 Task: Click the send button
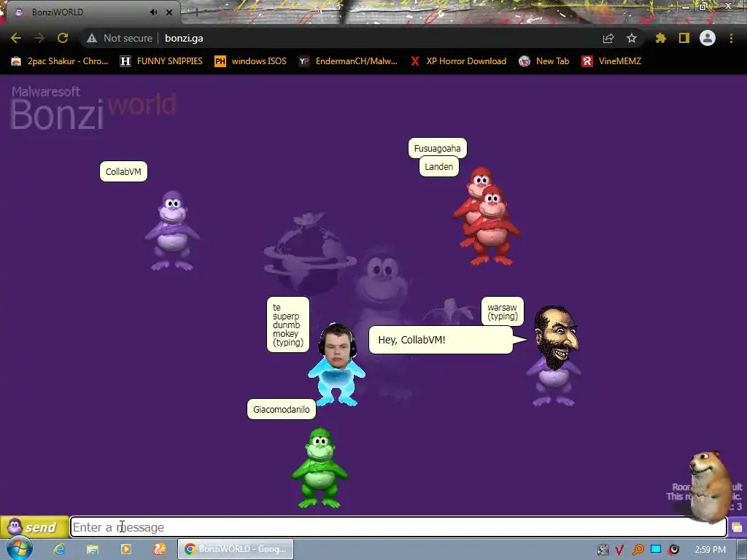(34, 527)
